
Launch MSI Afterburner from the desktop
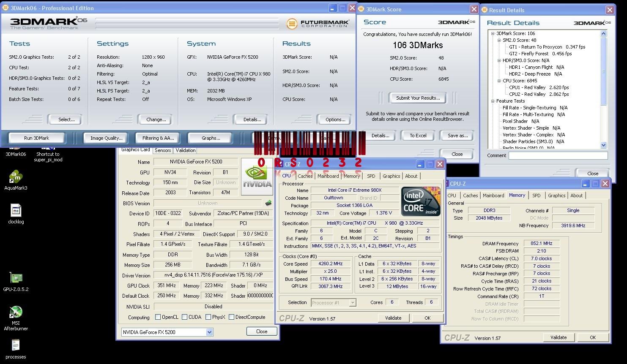tap(16, 318)
